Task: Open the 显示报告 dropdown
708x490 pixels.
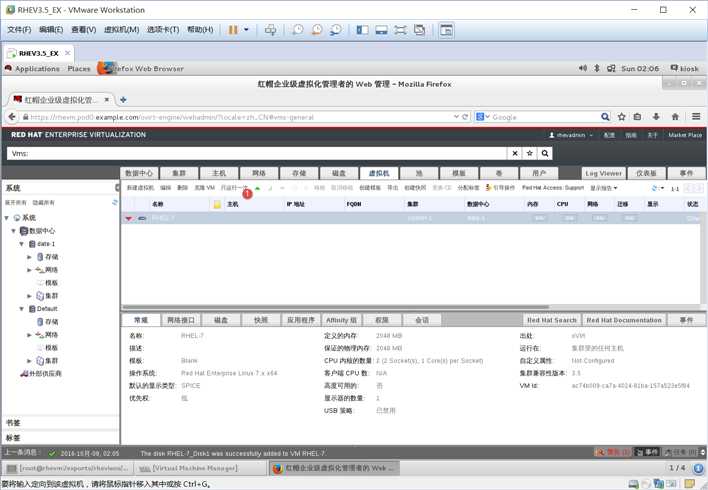Action: click(x=604, y=188)
